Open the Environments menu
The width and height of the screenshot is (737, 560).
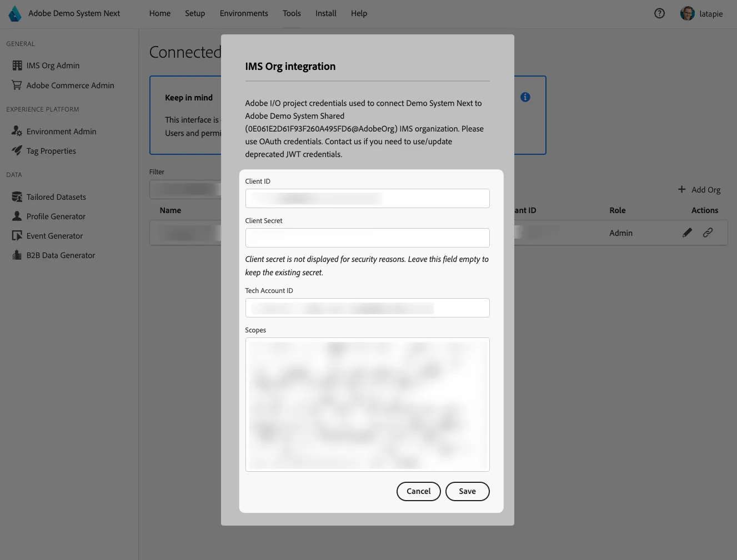tap(244, 13)
